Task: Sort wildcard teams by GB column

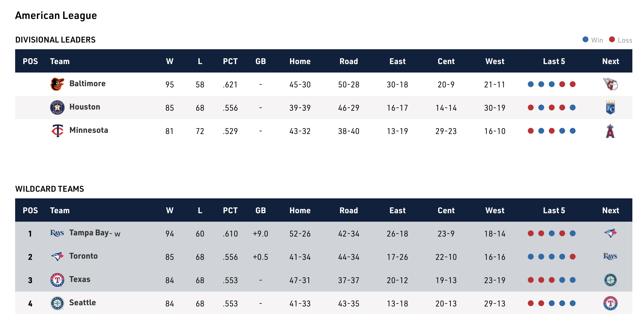Action: click(x=261, y=210)
